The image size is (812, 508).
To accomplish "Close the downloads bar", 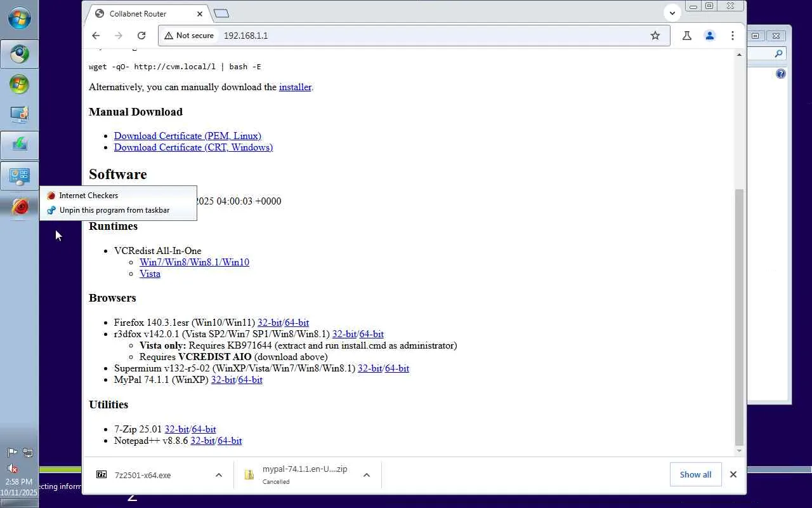I will coord(733,474).
